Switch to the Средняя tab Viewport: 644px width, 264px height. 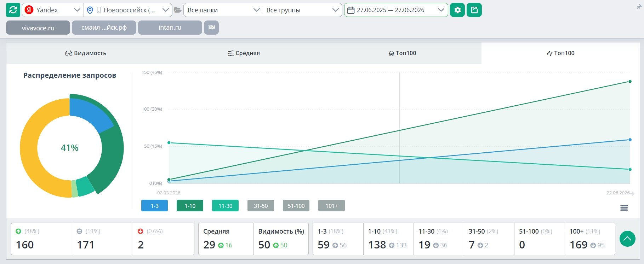click(x=244, y=53)
